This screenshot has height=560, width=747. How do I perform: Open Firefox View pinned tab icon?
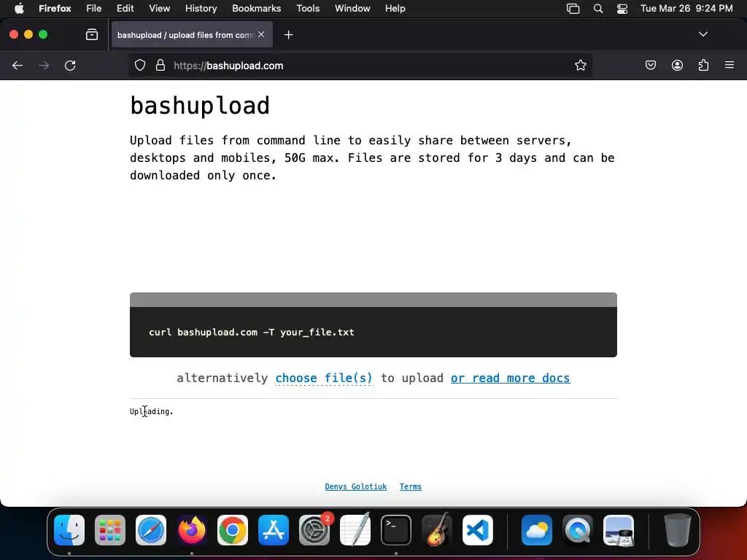tap(92, 35)
